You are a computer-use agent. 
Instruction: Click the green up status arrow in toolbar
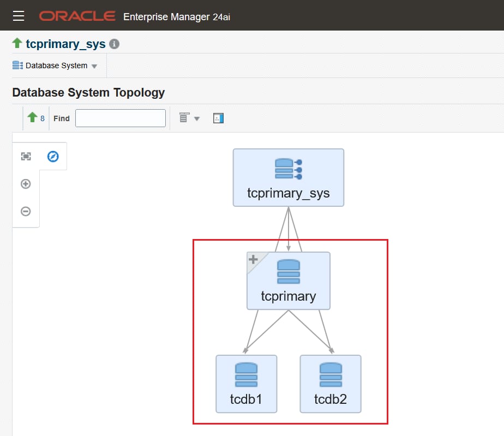tap(32, 118)
